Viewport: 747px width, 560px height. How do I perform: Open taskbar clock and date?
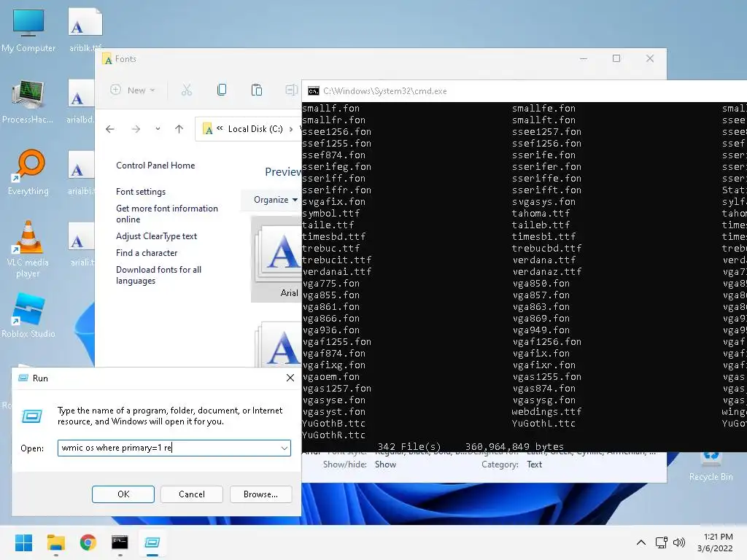point(715,542)
